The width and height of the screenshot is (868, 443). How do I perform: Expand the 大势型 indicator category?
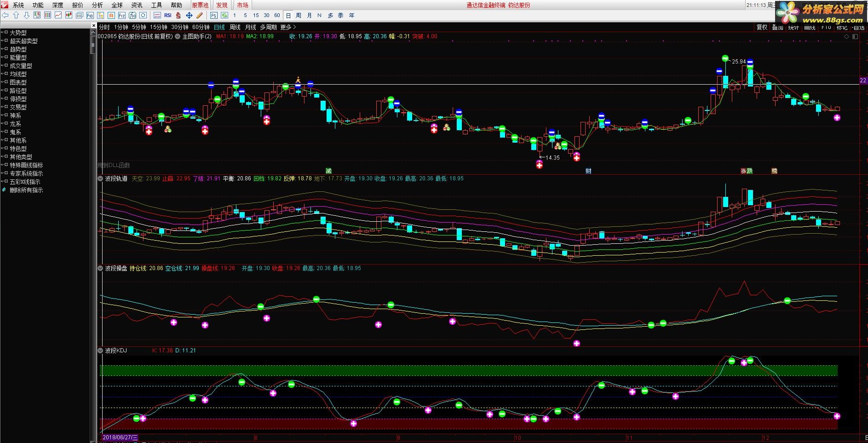click(x=18, y=33)
